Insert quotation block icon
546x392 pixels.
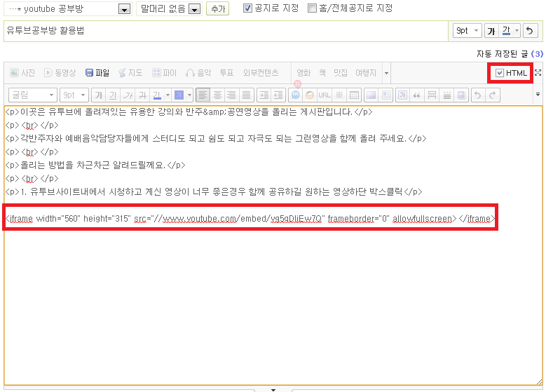pos(417,95)
